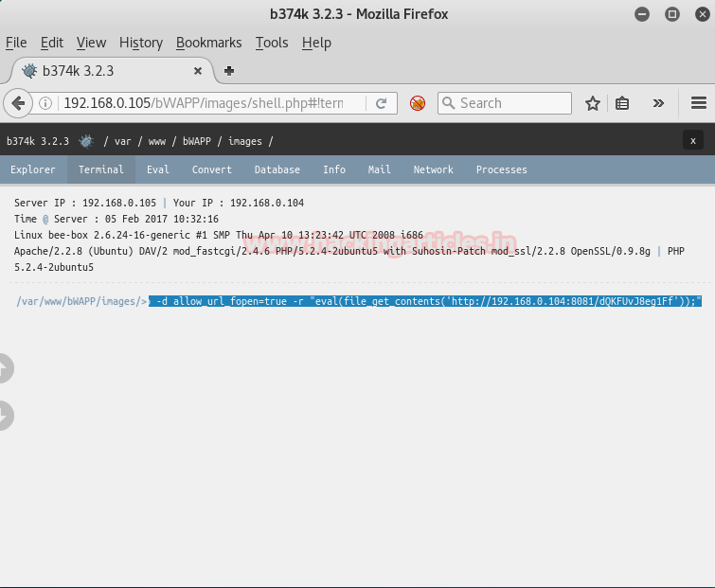Image resolution: width=715 pixels, height=588 pixels.
Task: Open a new tab with plus button
Action: coord(229,71)
